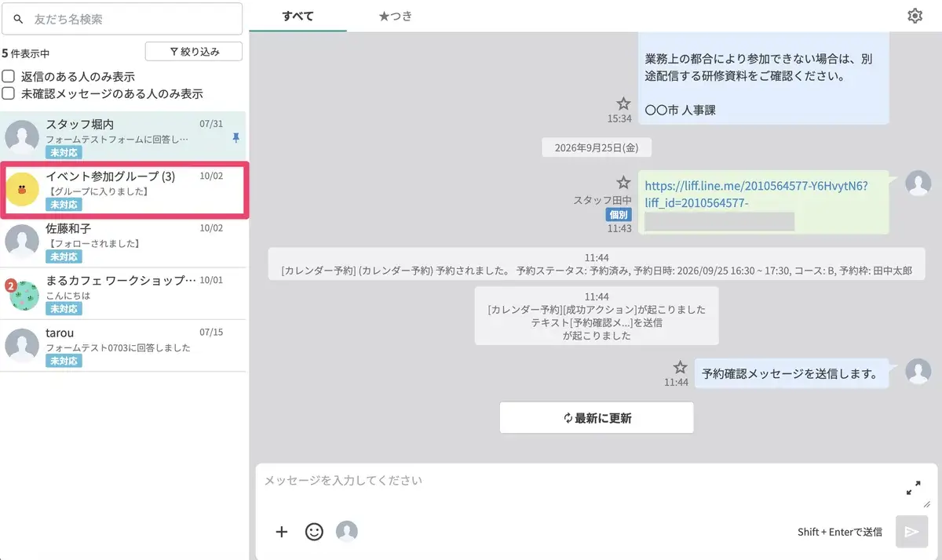The image size is (942, 560).
Task: Open the liff.line.me link
Action: [x=756, y=195]
